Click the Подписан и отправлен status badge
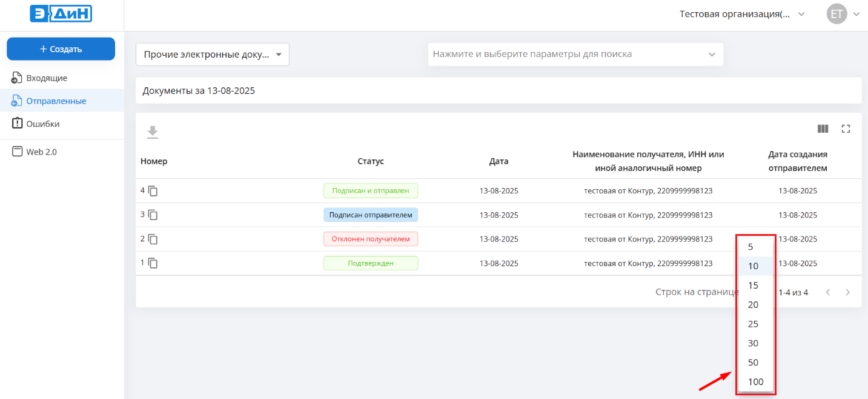The image size is (868, 399). pyautogui.click(x=370, y=191)
